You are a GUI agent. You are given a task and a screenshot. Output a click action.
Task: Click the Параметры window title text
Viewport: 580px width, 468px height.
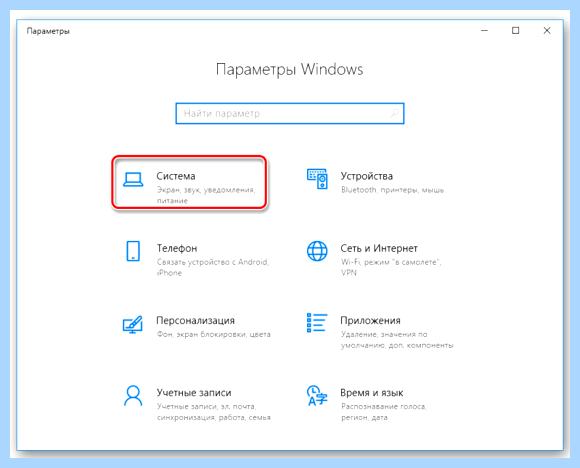point(48,31)
